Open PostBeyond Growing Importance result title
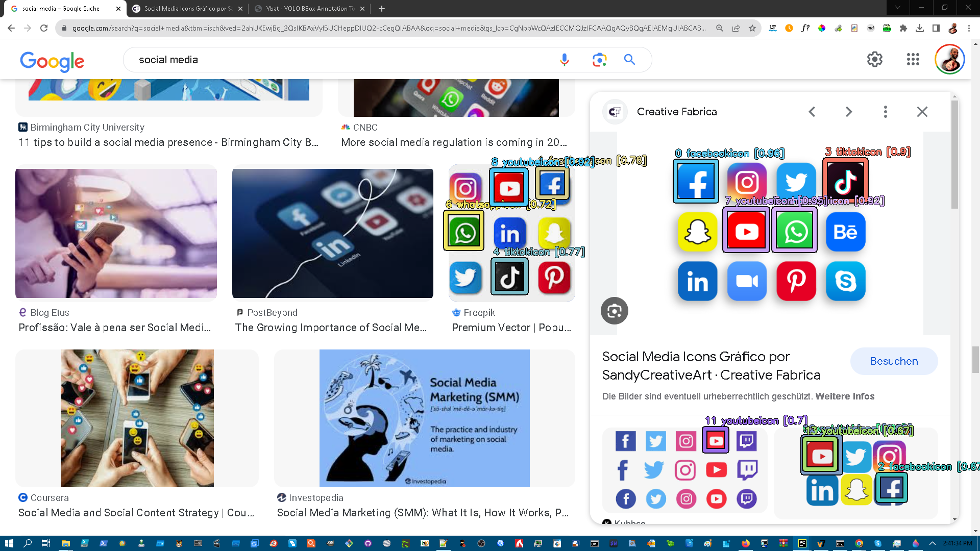The width and height of the screenshot is (980, 551). pos(331,328)
